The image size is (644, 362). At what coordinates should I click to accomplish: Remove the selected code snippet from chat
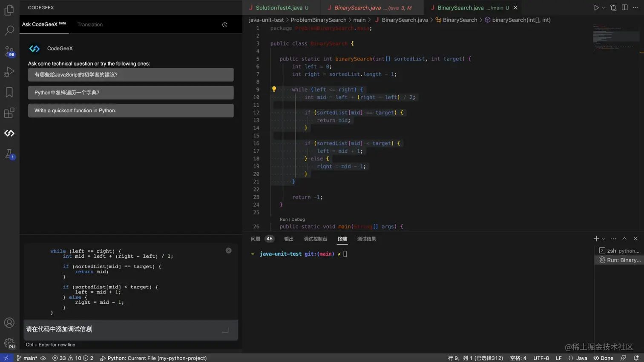pyautogui.click(x=228, y=251)
